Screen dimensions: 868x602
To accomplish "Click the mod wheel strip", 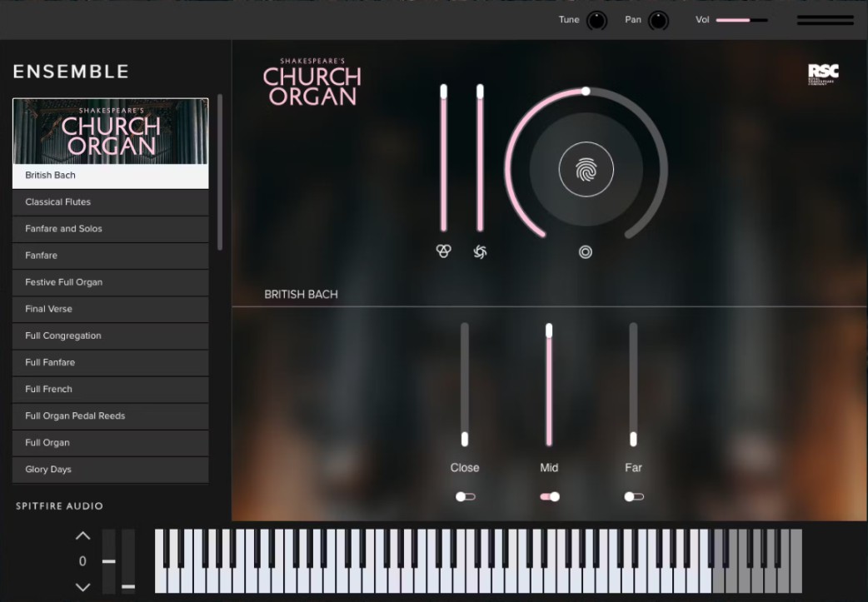I will (128, 561).
